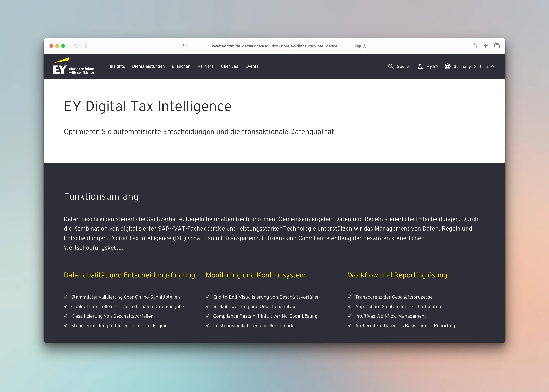549x392 pixels.
Task: Click the My EY link
Action: [432, 67]
